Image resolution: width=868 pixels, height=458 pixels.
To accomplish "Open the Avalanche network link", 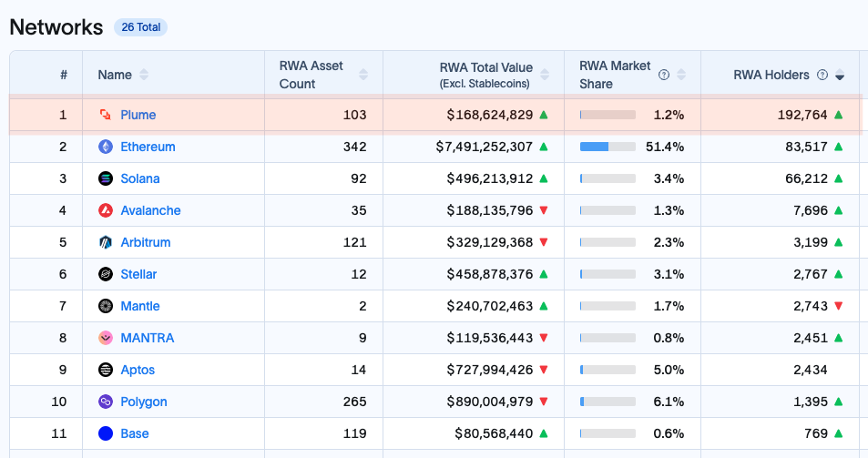I will [x=150, y=210].
